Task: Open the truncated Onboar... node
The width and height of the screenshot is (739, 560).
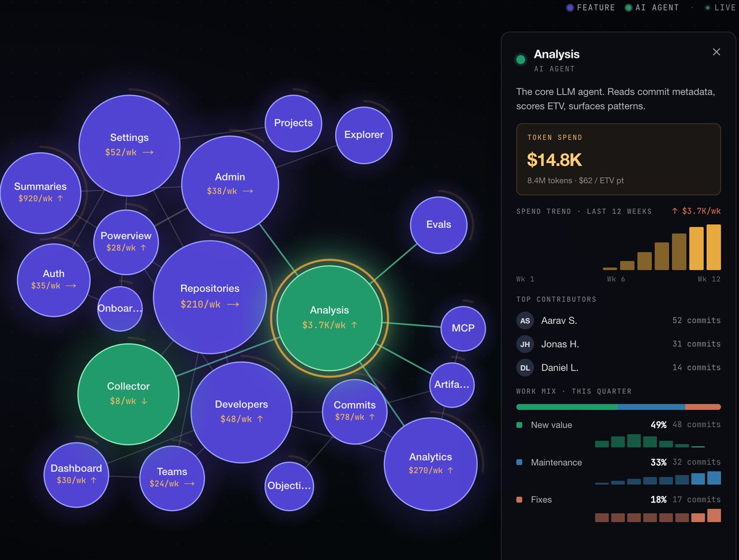Action: (120, 308)
